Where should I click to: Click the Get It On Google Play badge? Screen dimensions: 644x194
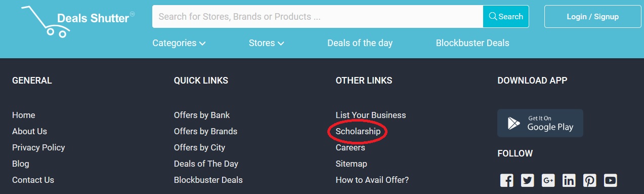540,123
